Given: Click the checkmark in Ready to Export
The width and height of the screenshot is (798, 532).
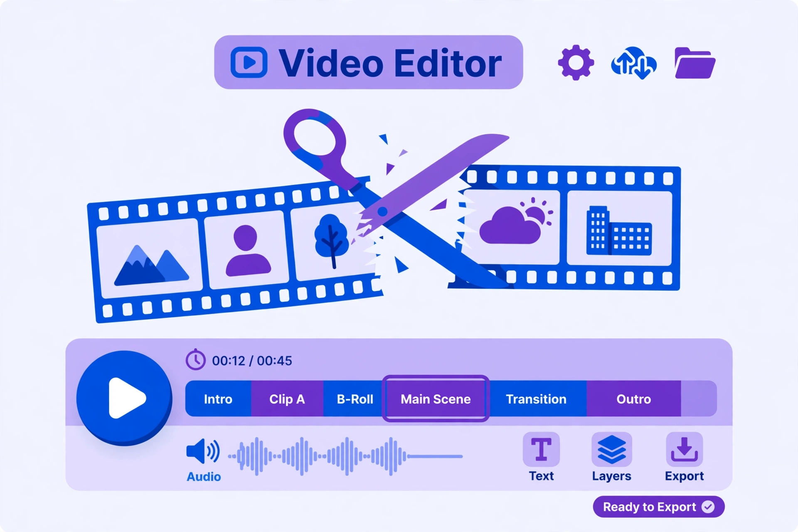Looking at the screenshot, I should 708,507.
